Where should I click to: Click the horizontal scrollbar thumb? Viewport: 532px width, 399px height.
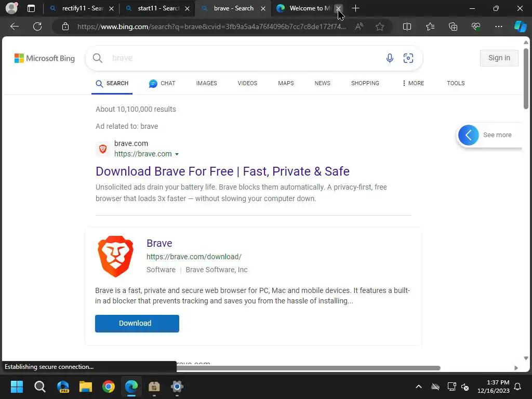(308, 368)
